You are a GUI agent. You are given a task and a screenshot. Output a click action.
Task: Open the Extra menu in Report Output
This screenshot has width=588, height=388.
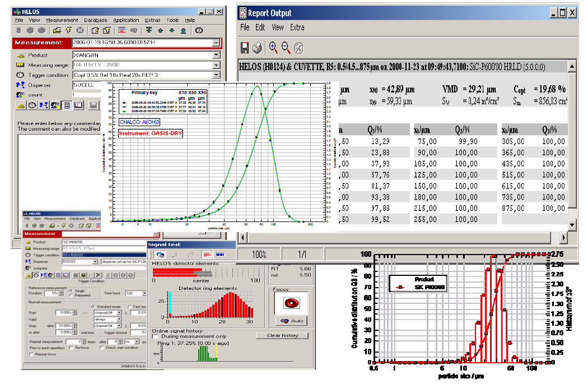[297, 27]
